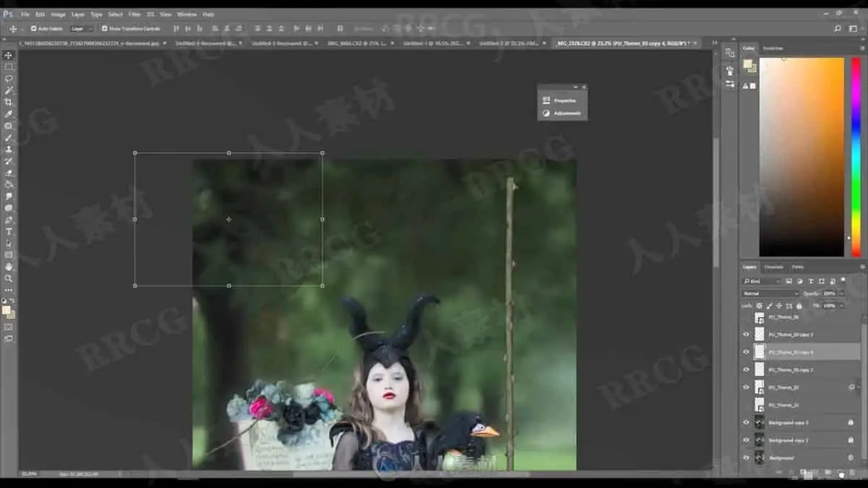Click the foreground color swatch in toolbox

click(7, 309)
